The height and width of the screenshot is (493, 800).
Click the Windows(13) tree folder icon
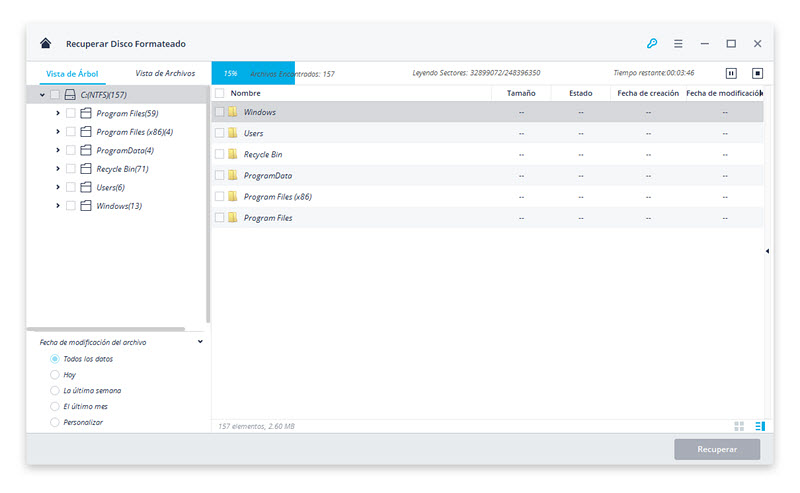(86, 206)
